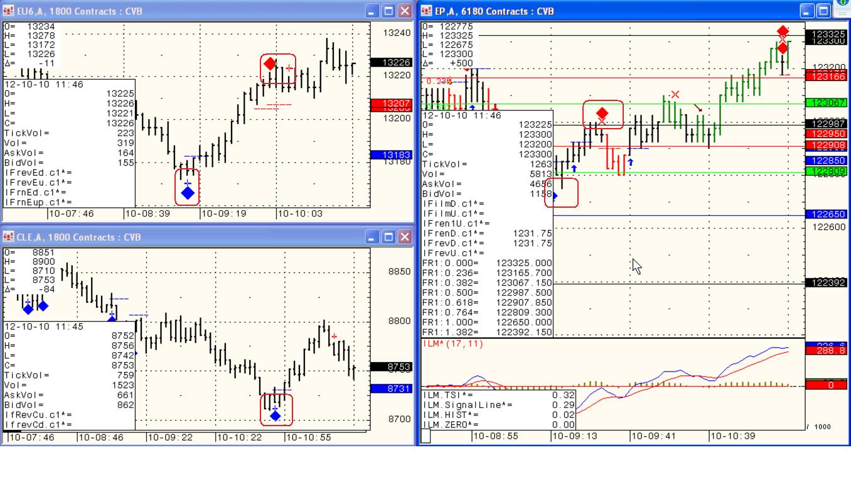Click the red 122908 level label
The height and width of the screenshot is (504, 851).
coord(826,145)
